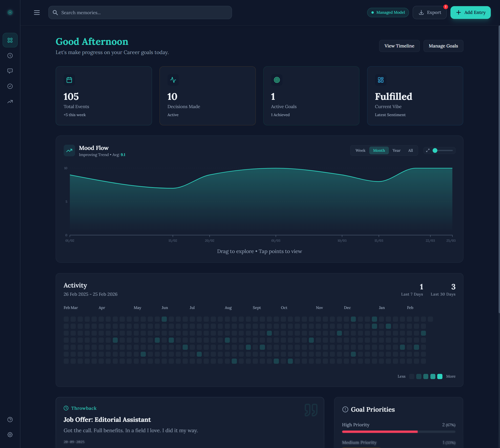The image size is (500, 448).
Task: Click the expand icon on Mood Flow chart
Action: point(428,150)
